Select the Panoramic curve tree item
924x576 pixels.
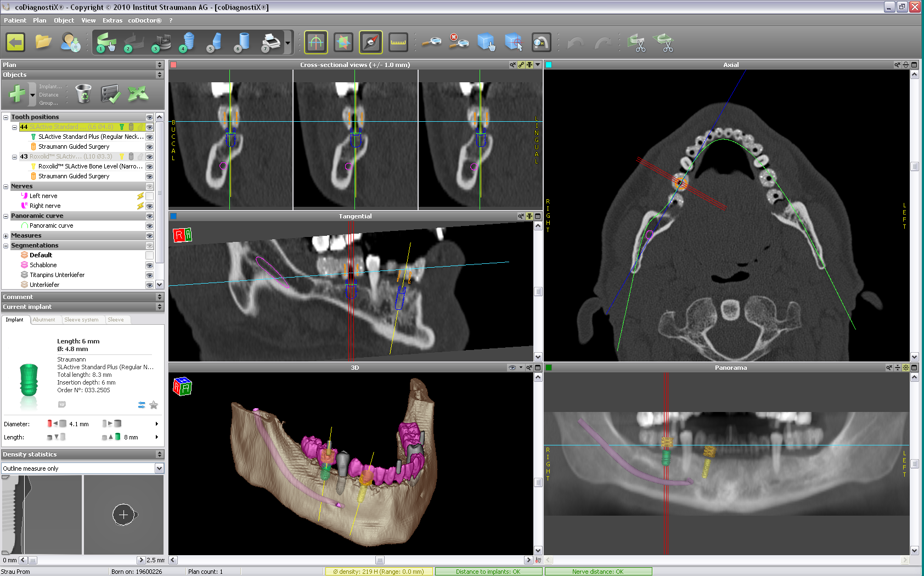(x=51, y=225)
